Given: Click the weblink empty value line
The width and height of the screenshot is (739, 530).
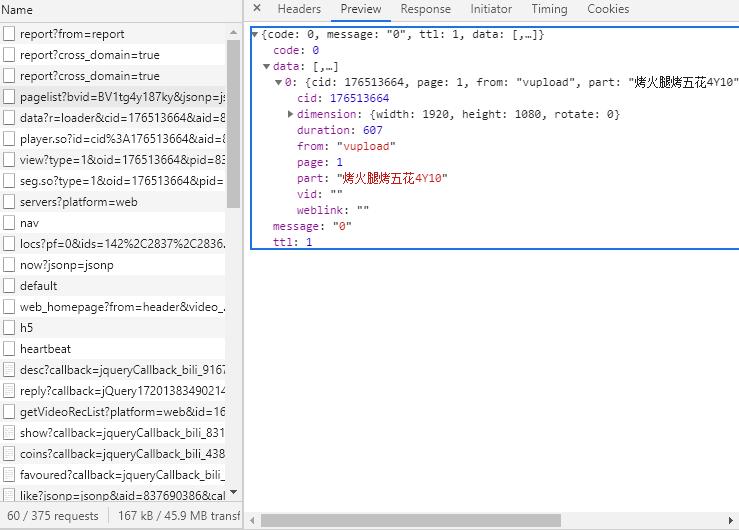Looking at the screenshot, I should (333, 210).
